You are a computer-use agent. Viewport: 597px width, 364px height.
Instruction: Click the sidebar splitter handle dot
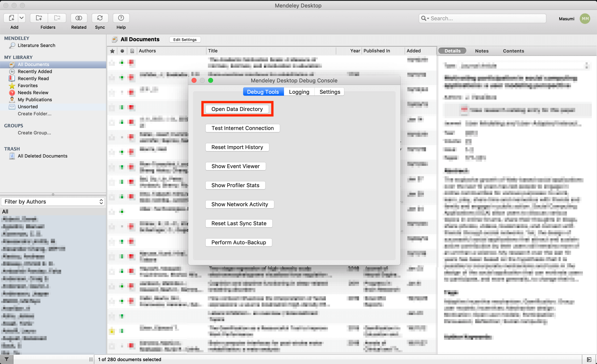pyautogui.click(x=53, y=194)
